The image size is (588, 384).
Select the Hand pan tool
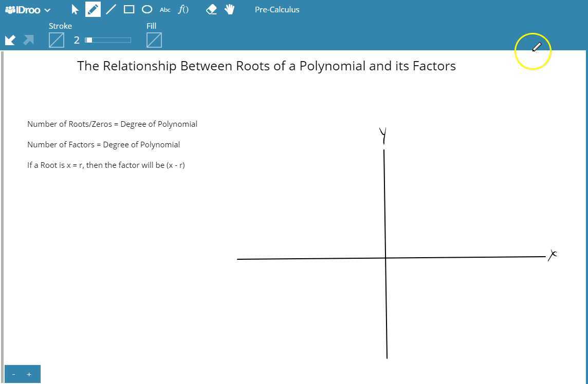coord(229,9)
